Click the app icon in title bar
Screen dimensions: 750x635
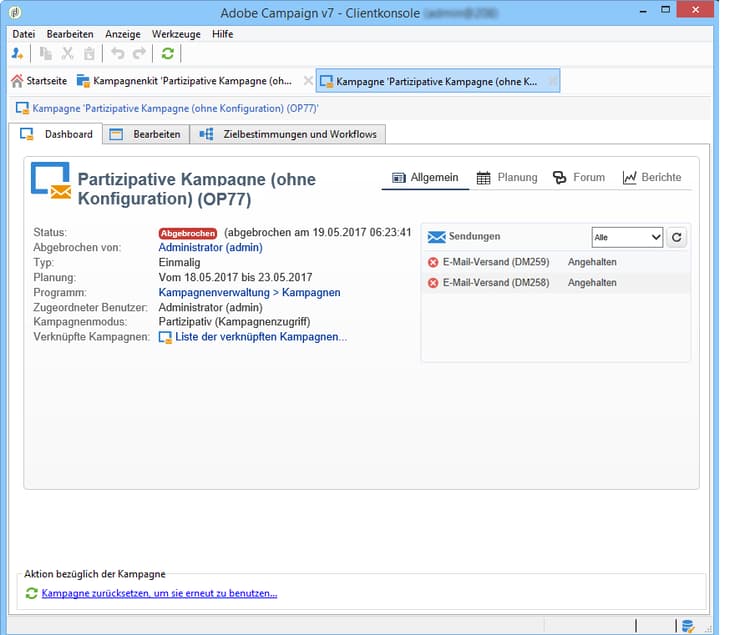[x=15, y=12]
